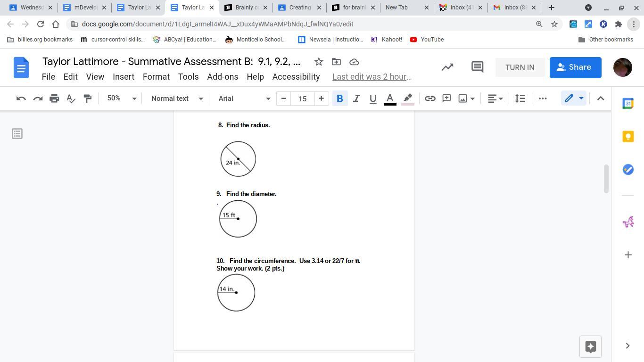
Task: Run spelling and grammar check
Action: tap(71, 99)
